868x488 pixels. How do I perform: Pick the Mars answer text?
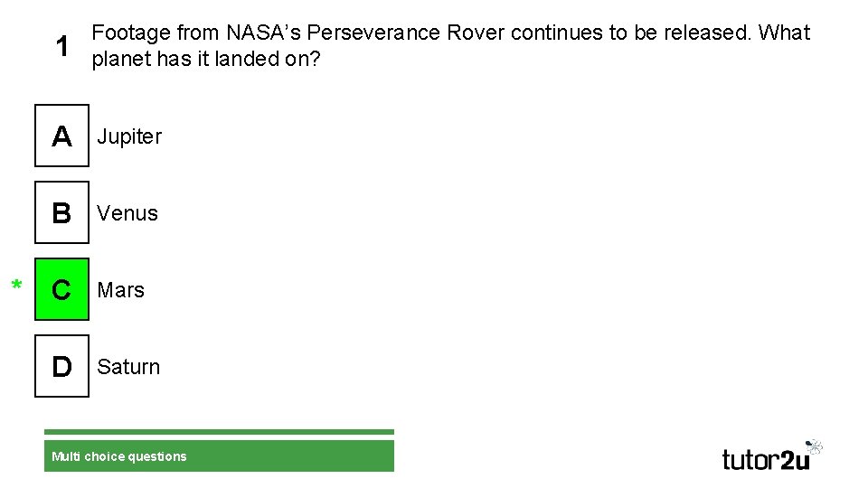coord(121,290)
